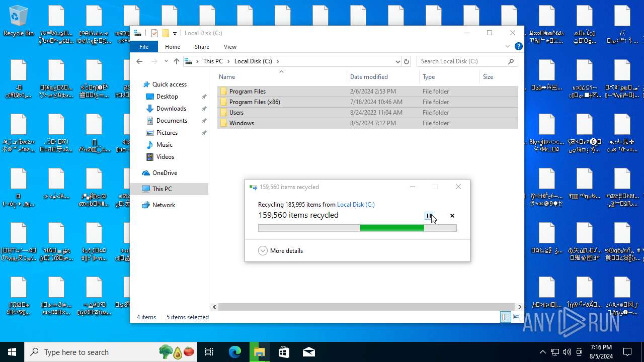The width and height of the screenshot is (644, 362).
Task: Open the taskbar clock showing 7:16 PM
Action: pyautogui.click(x=601, y=352)
